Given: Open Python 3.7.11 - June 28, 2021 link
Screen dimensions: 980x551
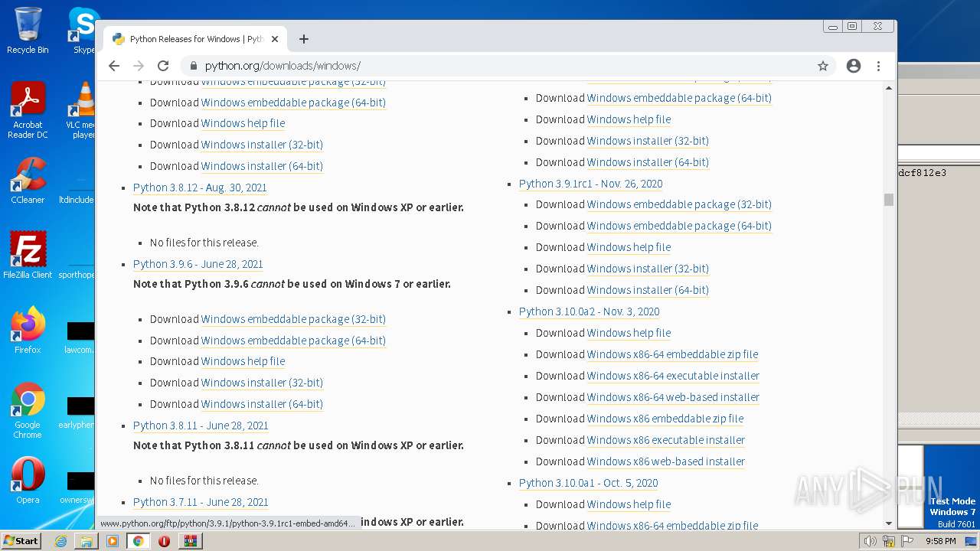Looking at the screenshot, I should [201, 502].
